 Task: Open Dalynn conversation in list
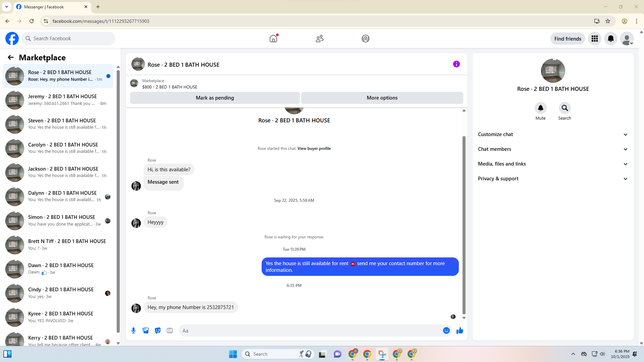click(58, 197)
